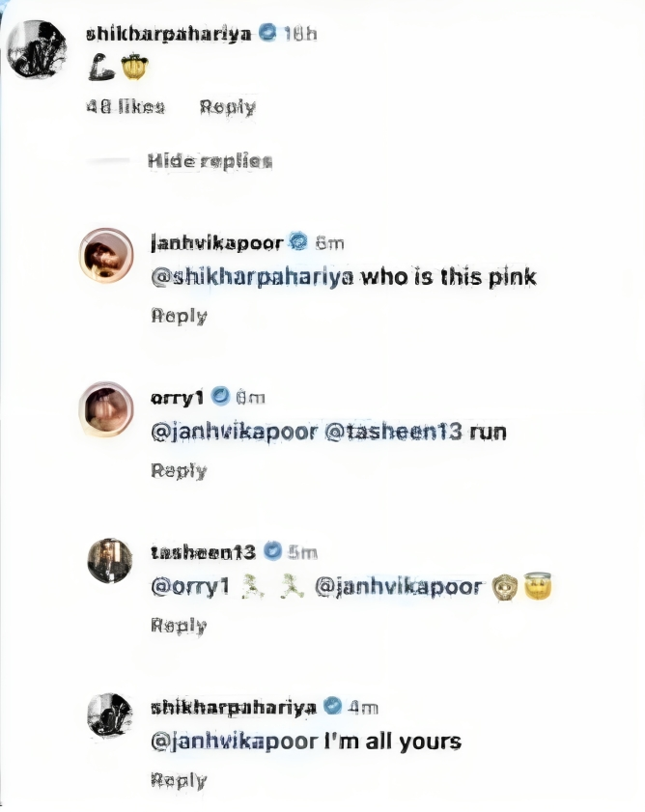Reply to tasheen13's comment
This screenshot has height=812, width=645.
click(x=179, y=625)
